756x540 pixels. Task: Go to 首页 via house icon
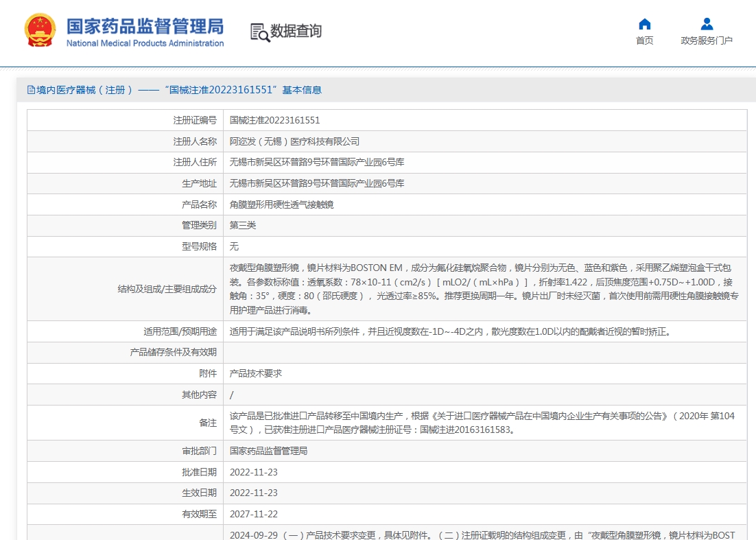644,24
